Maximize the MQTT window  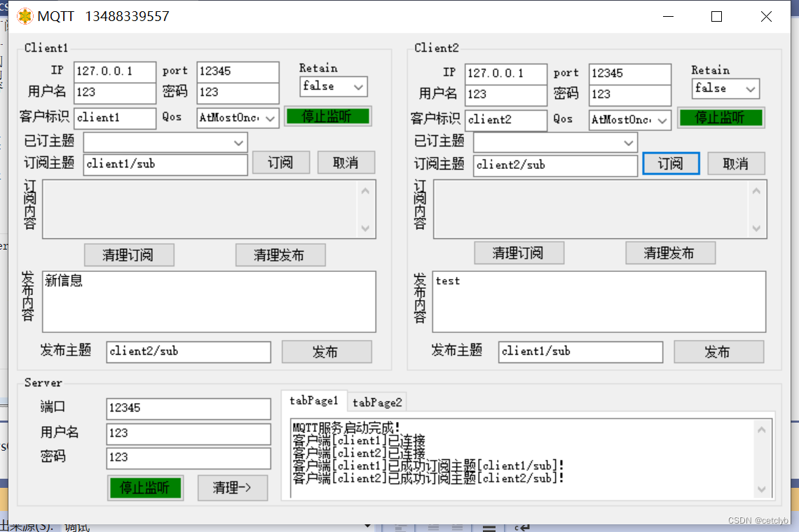click(x=716, y=16)
